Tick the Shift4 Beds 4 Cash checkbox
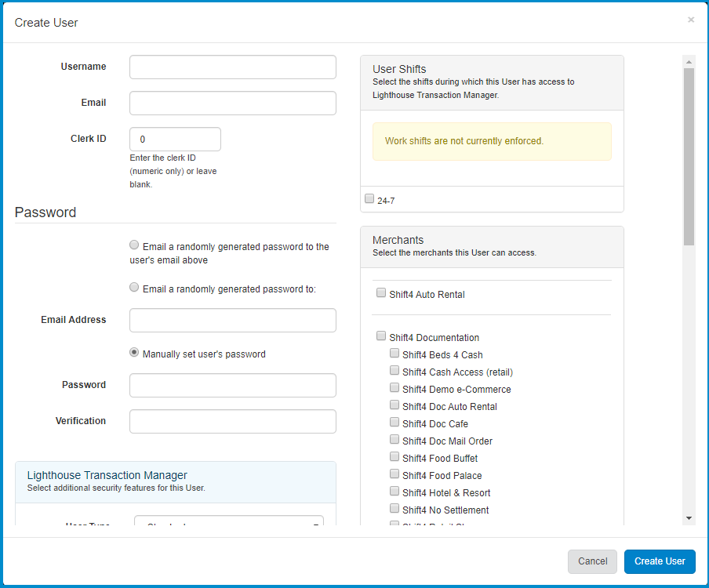The image size is (709, 588). 394,354
